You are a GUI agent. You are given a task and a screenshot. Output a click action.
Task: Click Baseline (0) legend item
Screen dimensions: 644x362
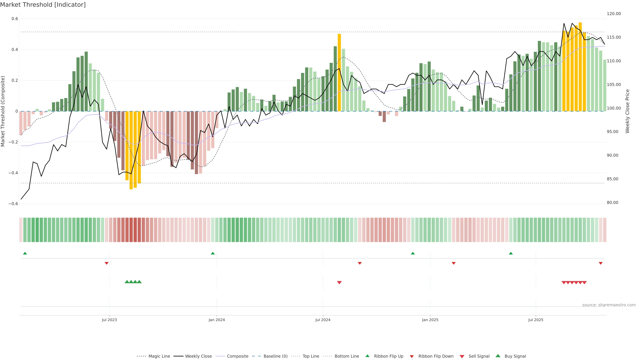275,356
